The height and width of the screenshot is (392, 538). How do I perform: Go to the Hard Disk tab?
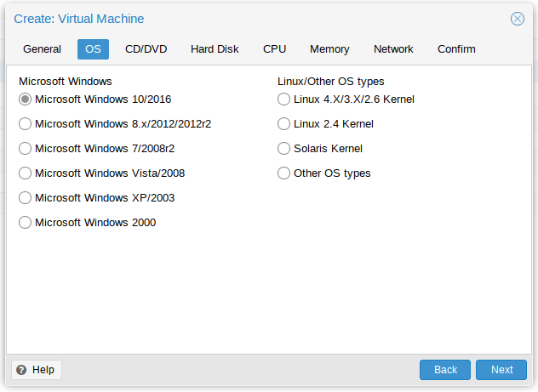[x=215, y=49]
